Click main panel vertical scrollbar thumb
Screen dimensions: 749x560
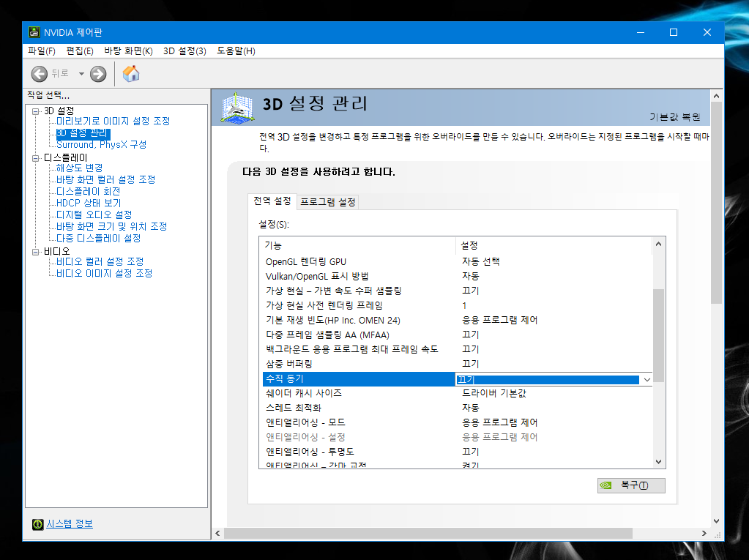(x=716, y=203)
